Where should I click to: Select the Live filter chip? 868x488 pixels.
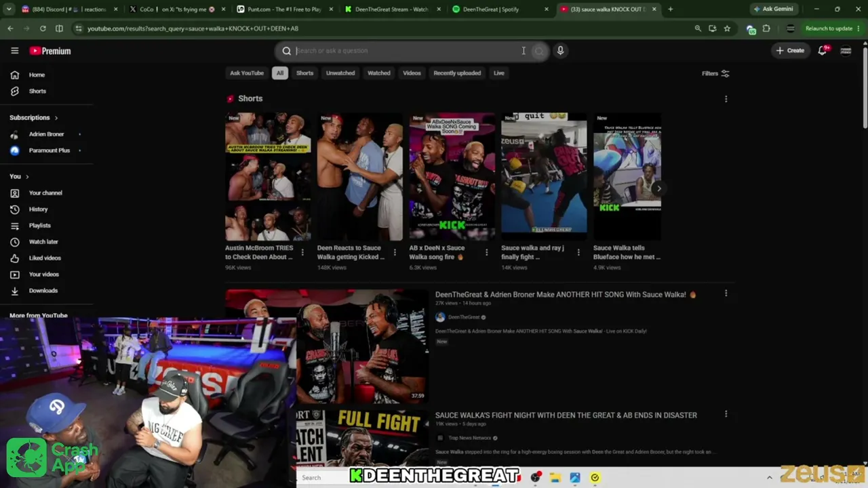tap(499, 73)
